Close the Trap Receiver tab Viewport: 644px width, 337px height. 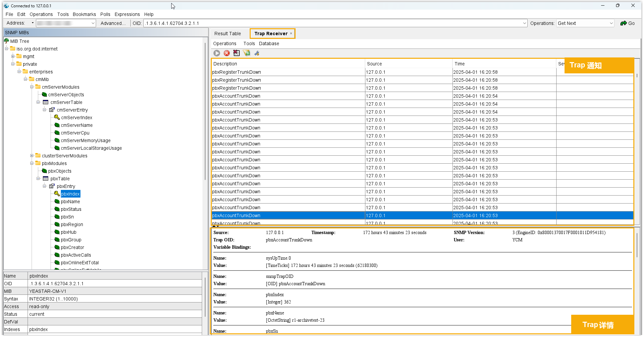click(x=291, y=34)
